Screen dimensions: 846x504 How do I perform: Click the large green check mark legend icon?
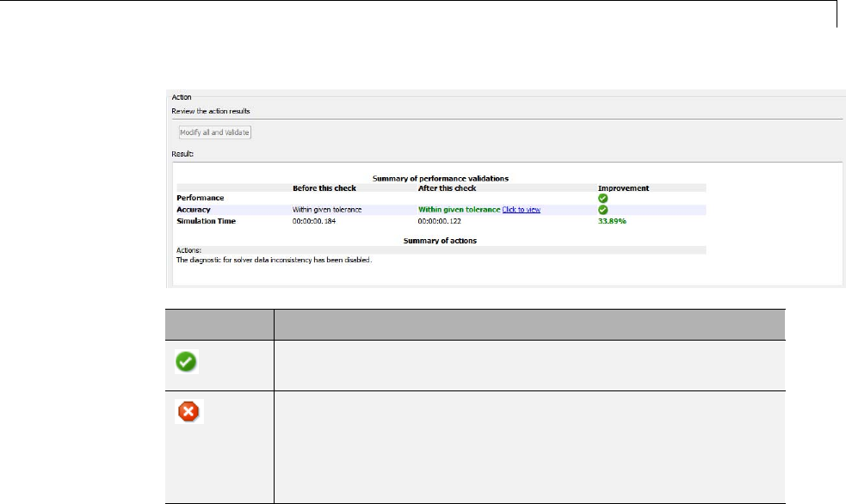(187, 362)
